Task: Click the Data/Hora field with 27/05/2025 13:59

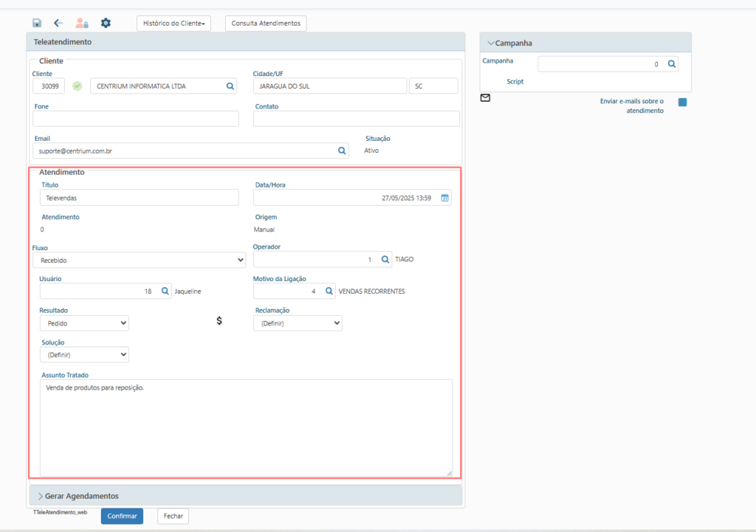Action: (352, 198)
